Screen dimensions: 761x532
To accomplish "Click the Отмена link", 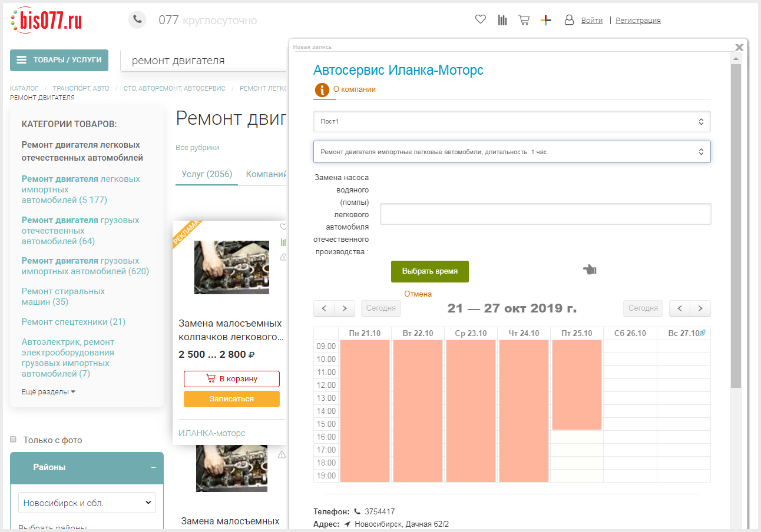I will coord(418,294).
